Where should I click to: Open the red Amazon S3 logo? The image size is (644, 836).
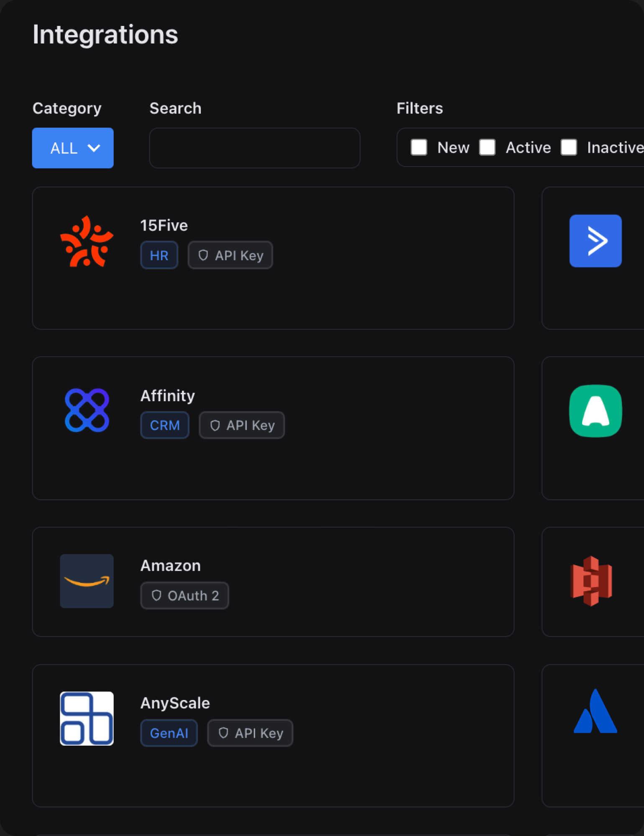pos(591,581)
